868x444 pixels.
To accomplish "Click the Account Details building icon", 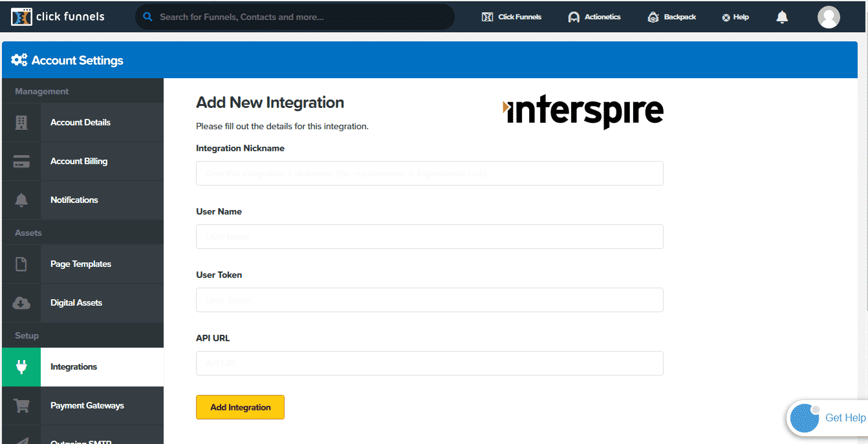I will click(21, 122).
